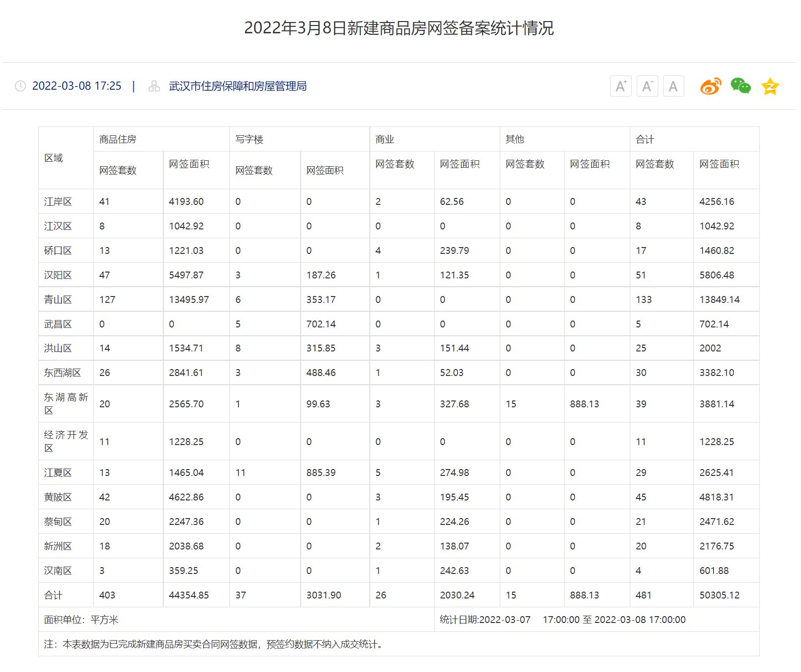The width and height of the screenshot is (801, 672).
Task: Click value 4818.31 in 黄陂区 row
Action: [x=717, y=497]
